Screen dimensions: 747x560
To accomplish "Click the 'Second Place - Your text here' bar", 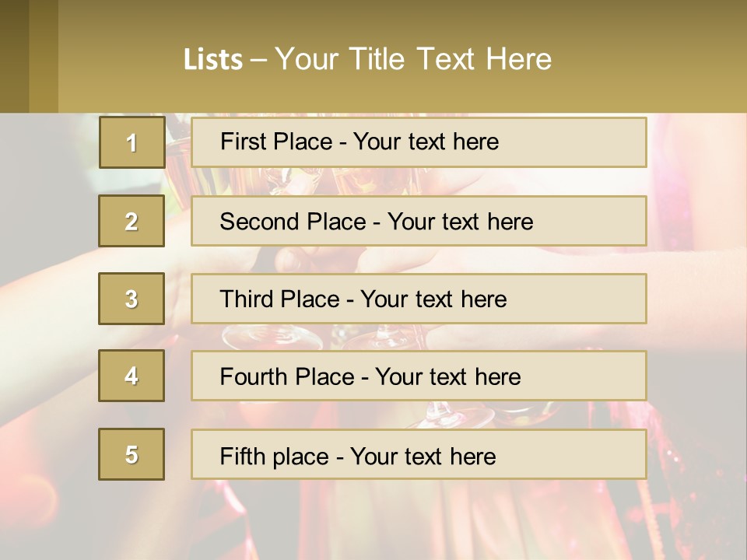I will [x=419, y=221].
